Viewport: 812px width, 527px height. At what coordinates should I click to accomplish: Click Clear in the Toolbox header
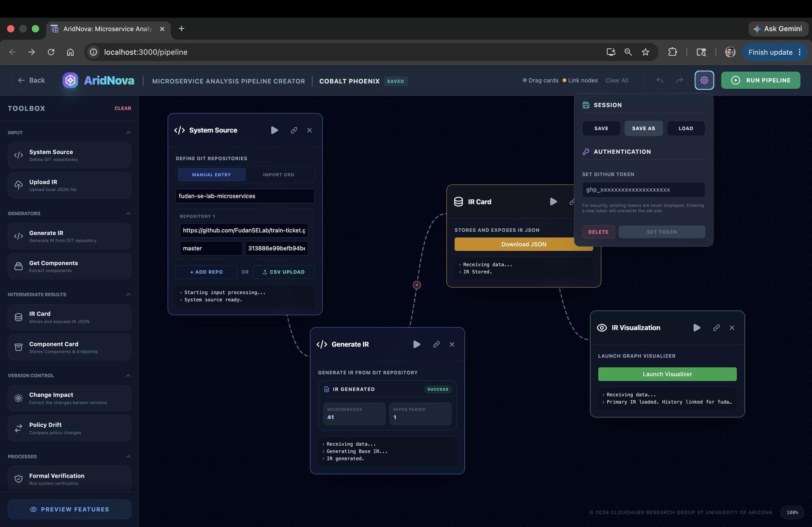[x=123, y=108]
